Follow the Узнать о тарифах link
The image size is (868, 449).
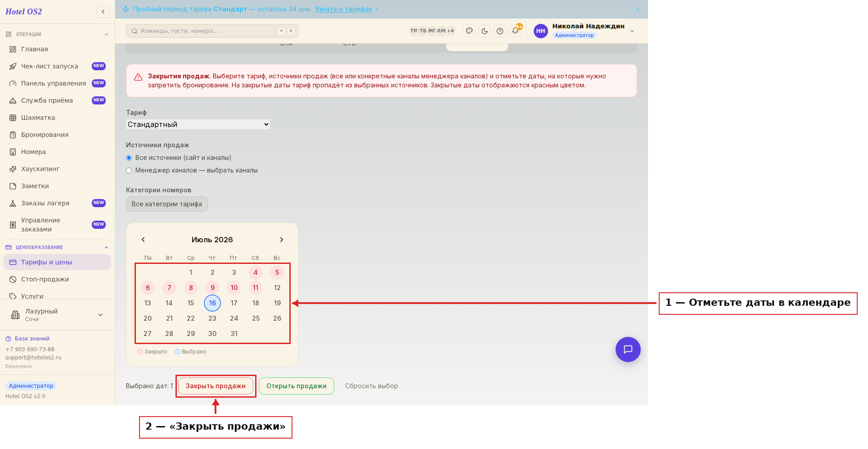point(344,9)
